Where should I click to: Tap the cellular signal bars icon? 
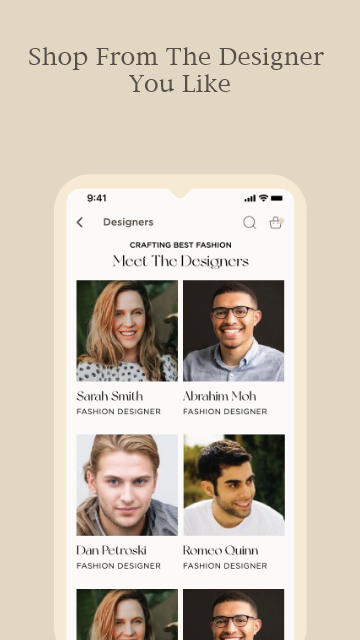pyautogui.click(x=250, y=198)
